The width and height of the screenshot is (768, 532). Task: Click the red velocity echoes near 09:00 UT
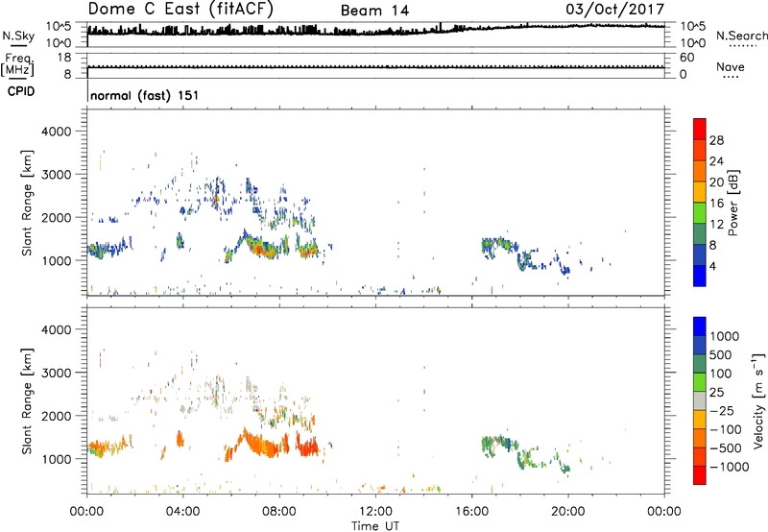307,447
